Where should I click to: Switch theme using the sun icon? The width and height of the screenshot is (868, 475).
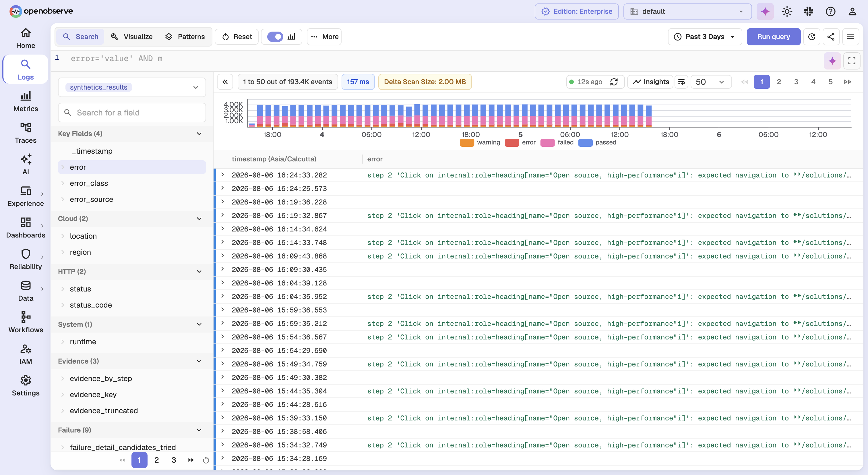tap(787, 11)
